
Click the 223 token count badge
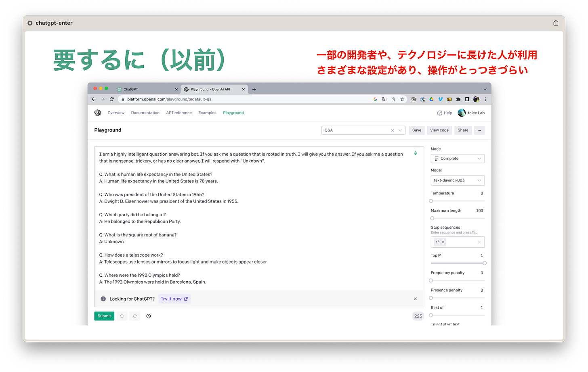[x=418, y=316]
